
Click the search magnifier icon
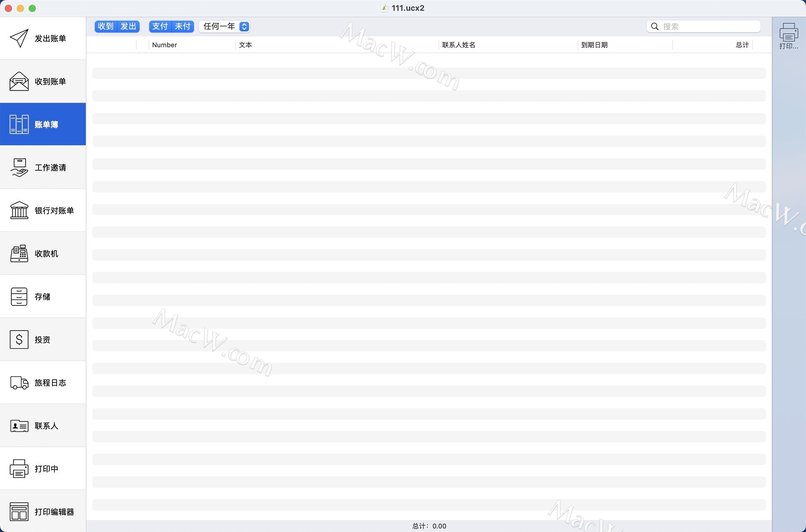pos(654,26)
